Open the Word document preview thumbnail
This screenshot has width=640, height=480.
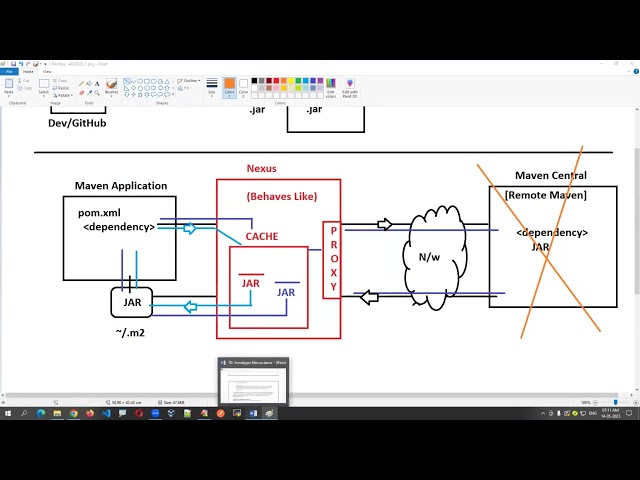pyautogui.click(x=253, y=382)
